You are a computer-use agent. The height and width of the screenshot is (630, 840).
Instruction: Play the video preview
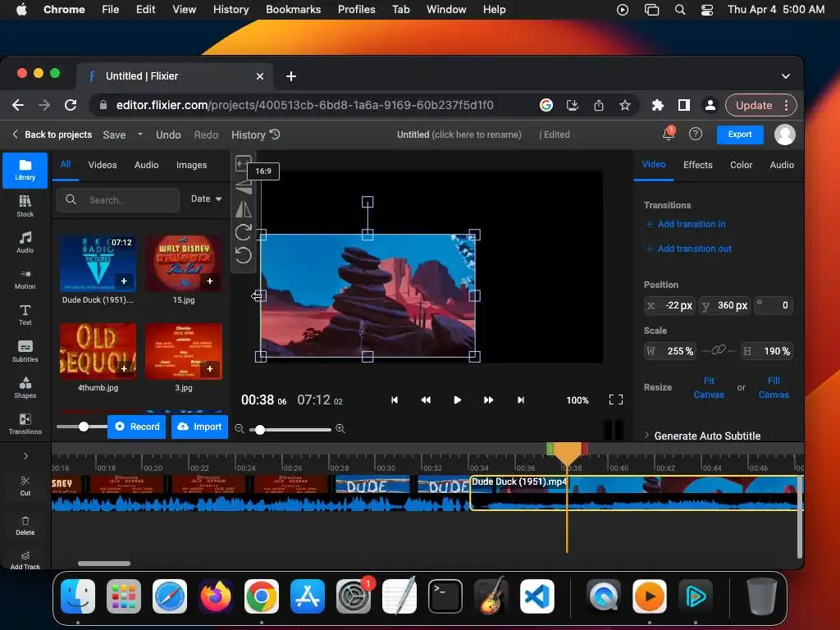(x=457, y=399)
